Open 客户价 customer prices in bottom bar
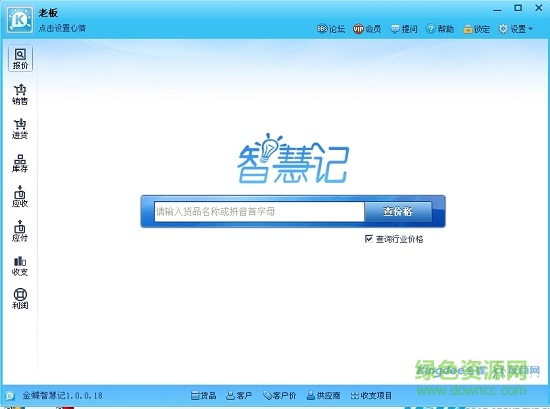The image size is (550, 409). click(280, 396)
